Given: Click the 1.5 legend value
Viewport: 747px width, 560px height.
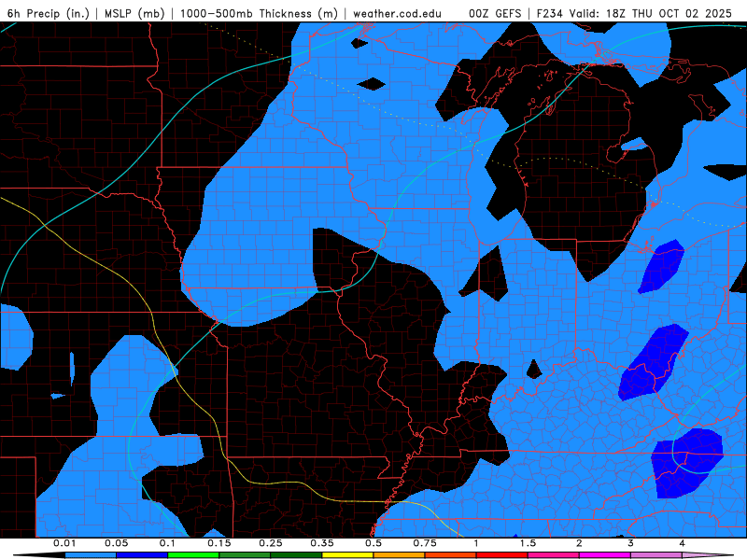Looking at the screenshot, I should pos(528,543).
